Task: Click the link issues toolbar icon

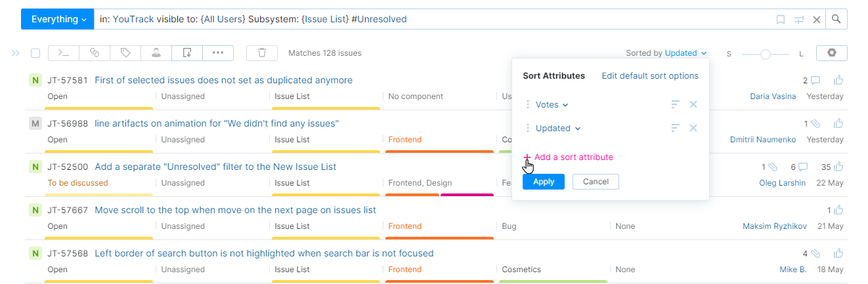Action: tap(95, 53)
